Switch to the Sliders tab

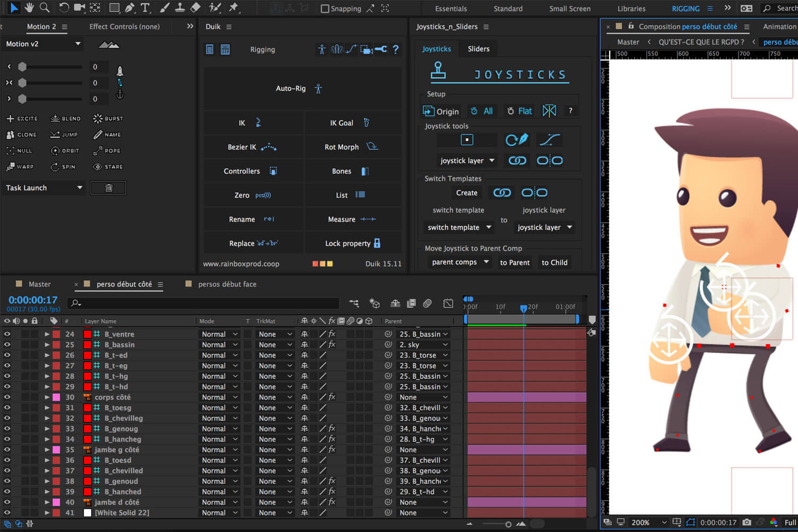tap(479, 49)
